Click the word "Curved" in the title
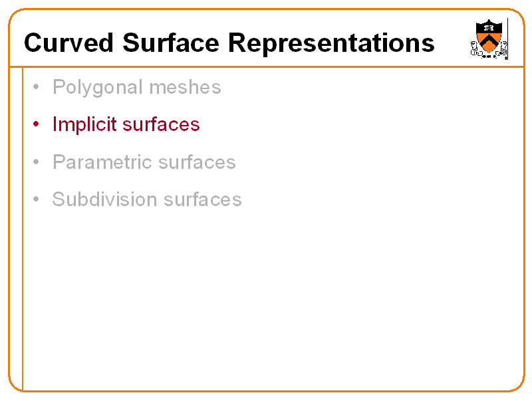 pos(69,43)
